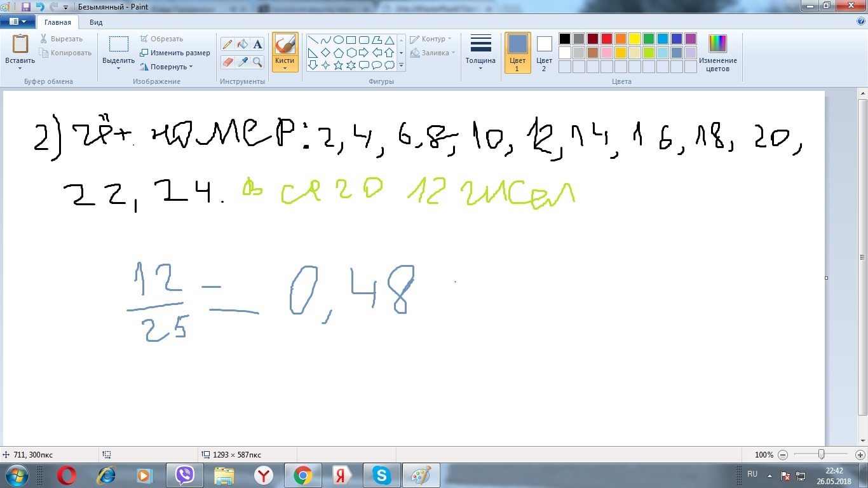Click the zoom slider handle
Screen dimensions: 868x488
(x=822, y=454)
